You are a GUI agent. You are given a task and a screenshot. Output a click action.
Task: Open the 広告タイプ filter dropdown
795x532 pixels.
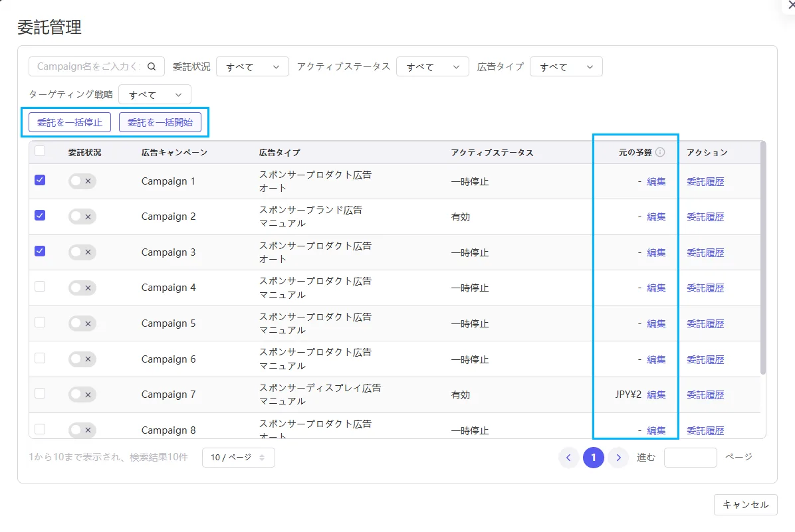click(566, 66)
